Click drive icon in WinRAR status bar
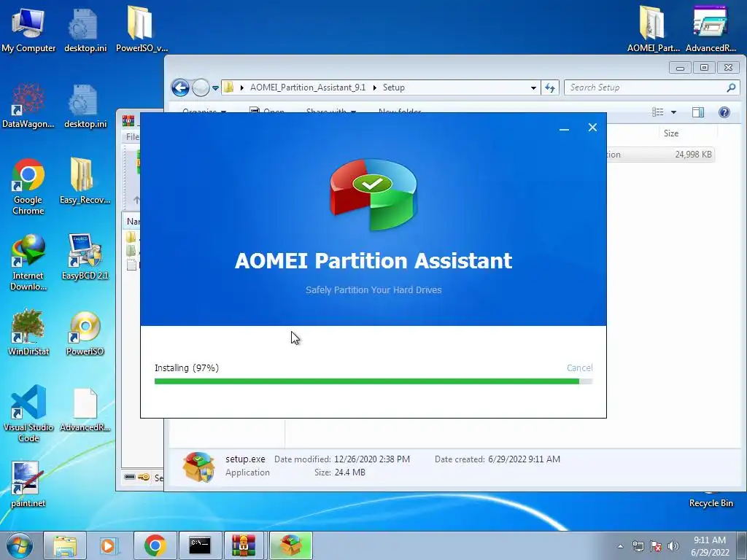The width and height of the screenshot is (747, 560). pyautogui.click(x=130, y=477)
